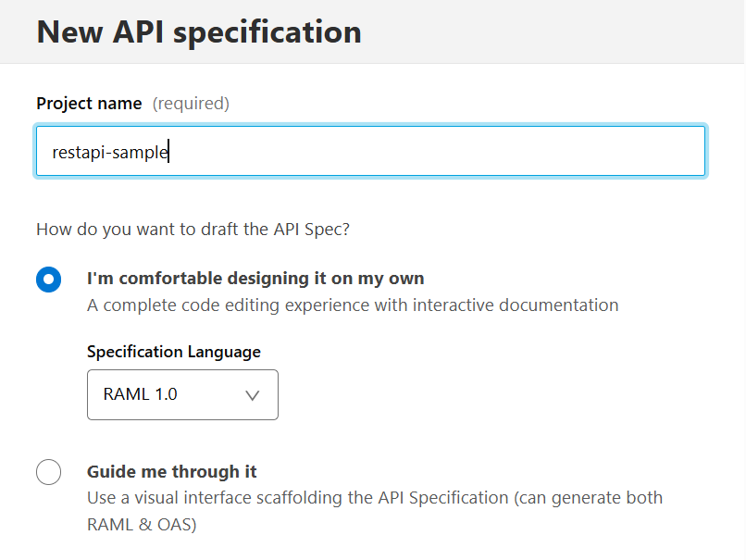Place cursor after "restapi-sample" text

pos(169,150)
